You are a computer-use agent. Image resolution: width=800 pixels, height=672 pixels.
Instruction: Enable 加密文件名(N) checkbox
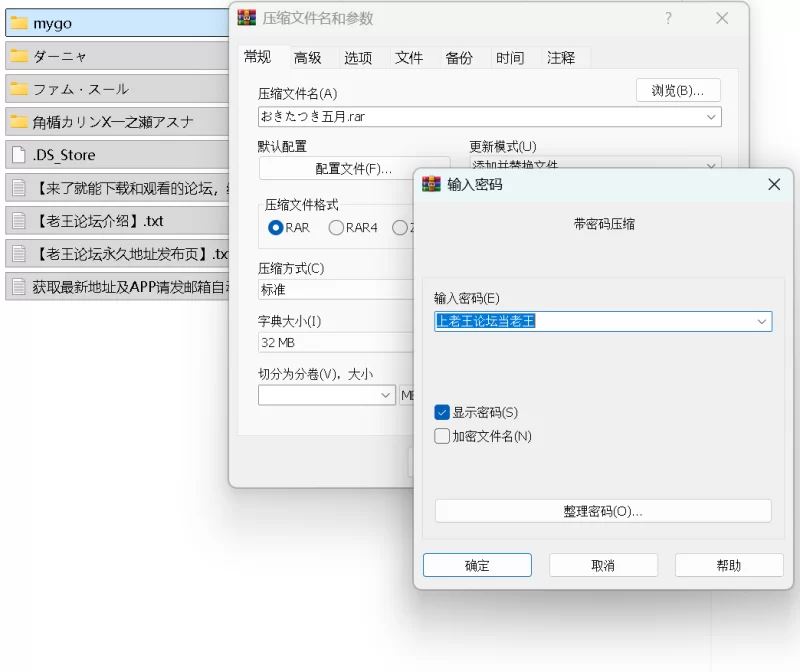tap(442, 436)
